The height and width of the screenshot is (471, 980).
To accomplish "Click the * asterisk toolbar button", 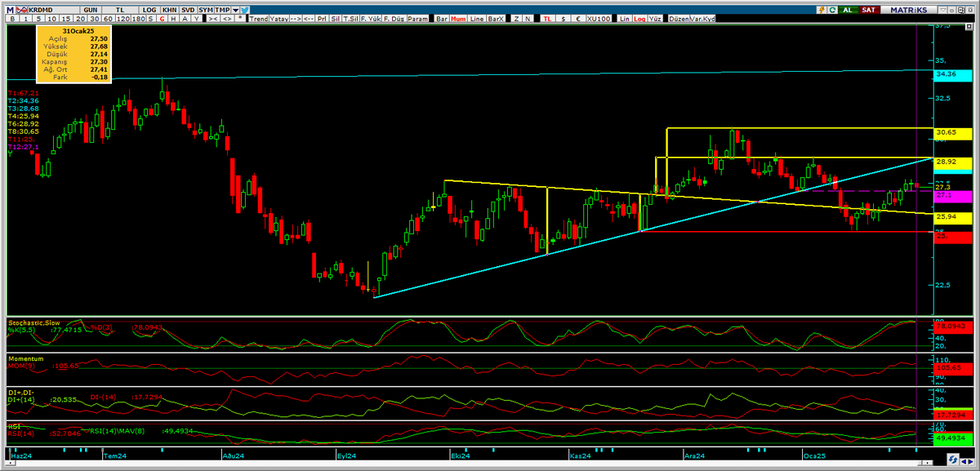I will 240,18.
